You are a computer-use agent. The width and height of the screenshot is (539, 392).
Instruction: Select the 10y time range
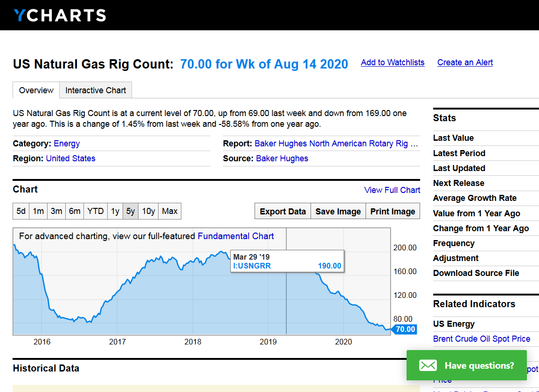[x=148, y=211]
